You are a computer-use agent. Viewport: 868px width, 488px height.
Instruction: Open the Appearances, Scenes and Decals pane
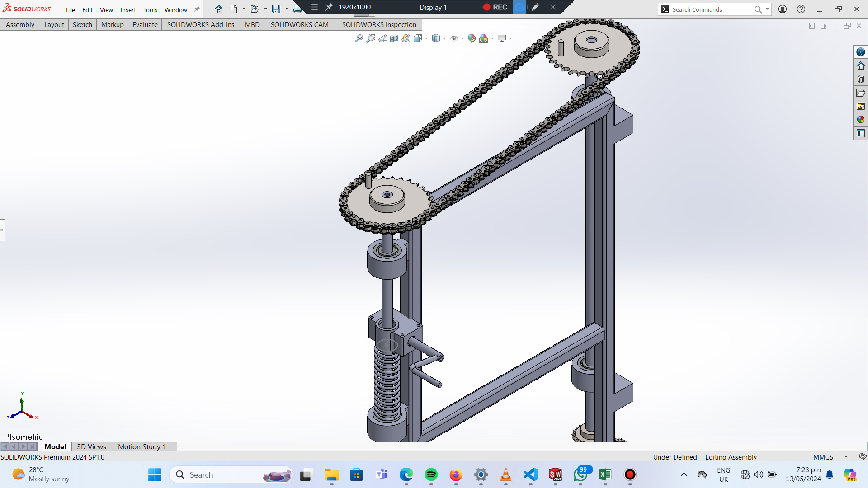point(860,120)
